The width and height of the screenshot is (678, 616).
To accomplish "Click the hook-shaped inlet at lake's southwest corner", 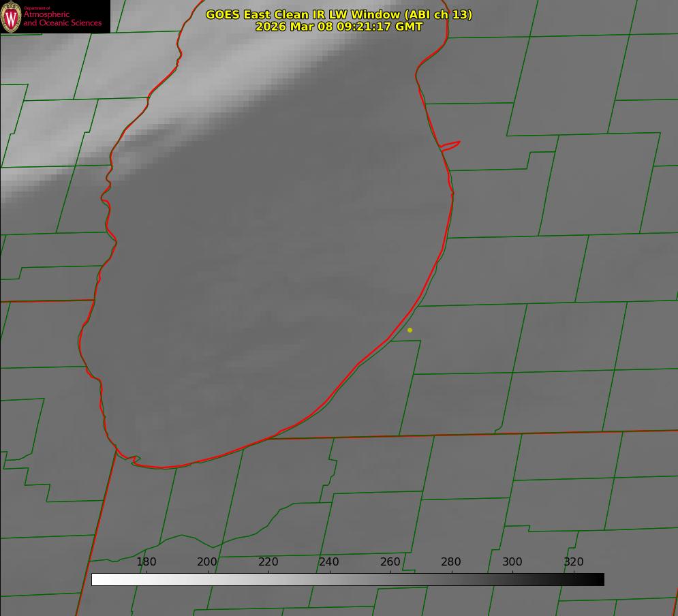I will coord(134,460).
